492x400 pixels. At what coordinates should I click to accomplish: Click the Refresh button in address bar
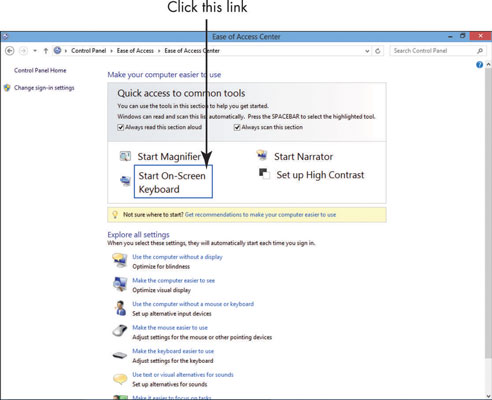point(378,51)
